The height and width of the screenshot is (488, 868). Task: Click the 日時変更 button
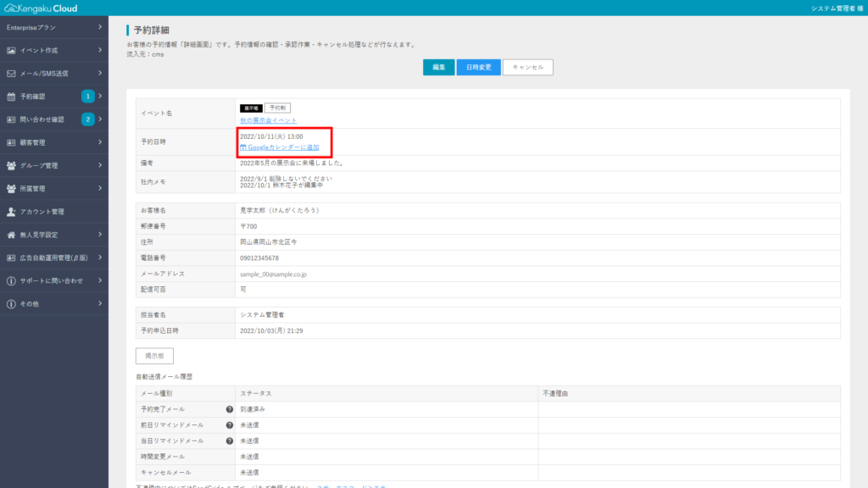click(478, 68)
